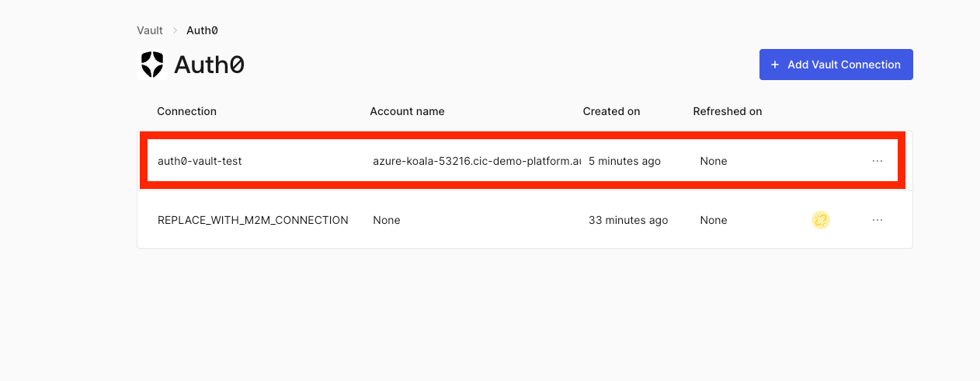Click None account name in second row
This screenshot has width=980, height=381.
(387, 220)
